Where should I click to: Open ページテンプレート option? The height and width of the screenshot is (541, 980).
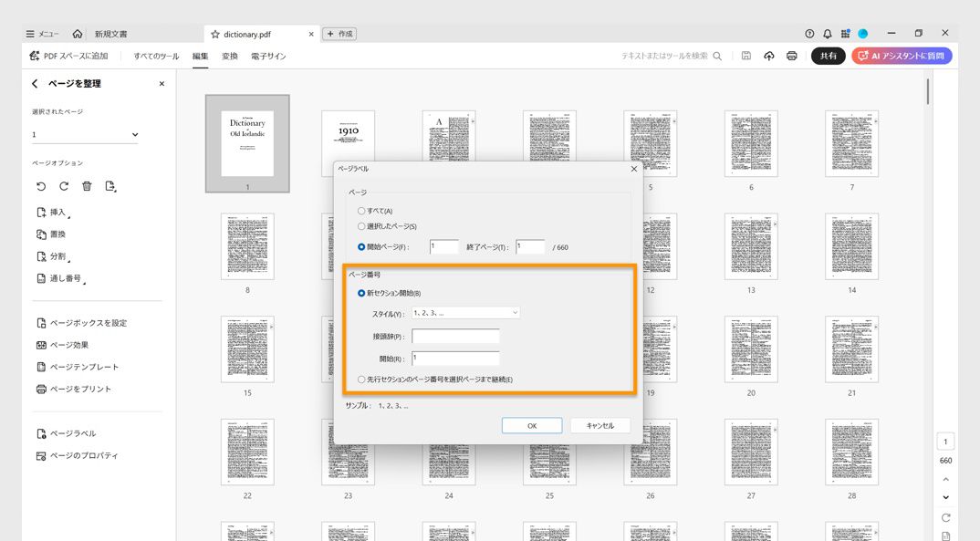(x=78, y=367)
